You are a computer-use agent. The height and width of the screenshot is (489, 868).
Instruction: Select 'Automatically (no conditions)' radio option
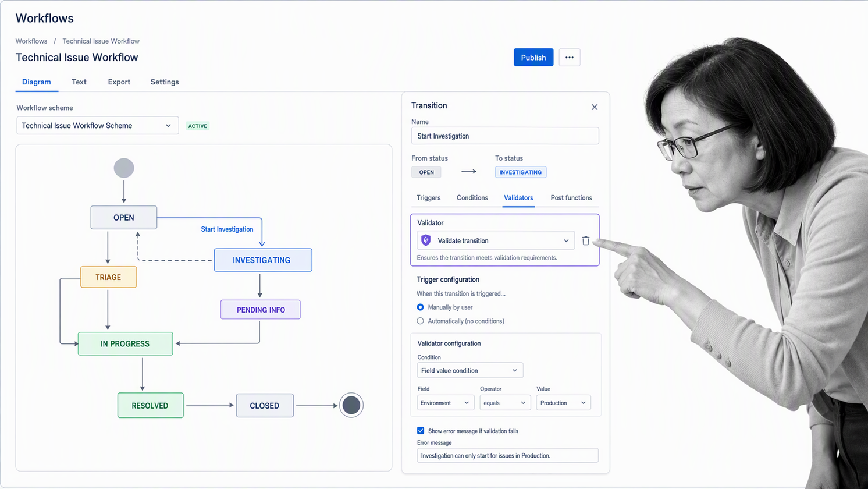pos(420,321)
